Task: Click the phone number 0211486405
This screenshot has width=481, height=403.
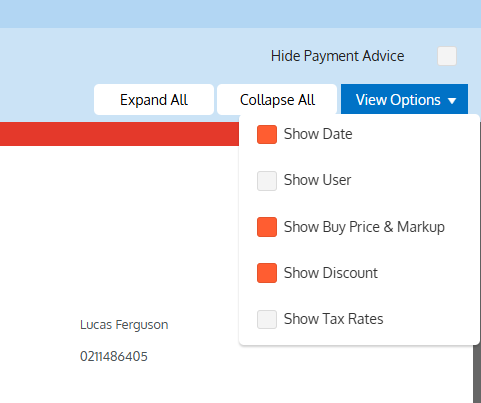Action: [x=114, y=356]
